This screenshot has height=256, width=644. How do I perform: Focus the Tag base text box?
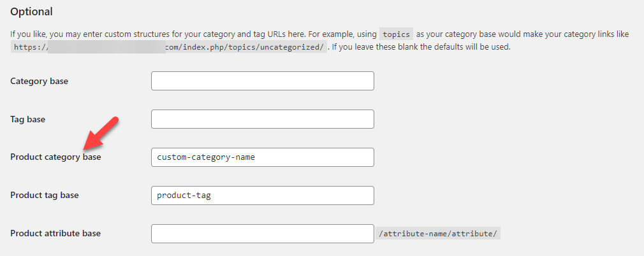(263, 119)
